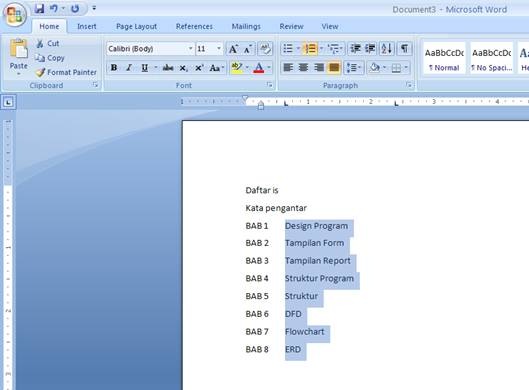Click the Save icon in Quick Access toolbar
This screenshot has height=390, width=529.
[39, 8]
